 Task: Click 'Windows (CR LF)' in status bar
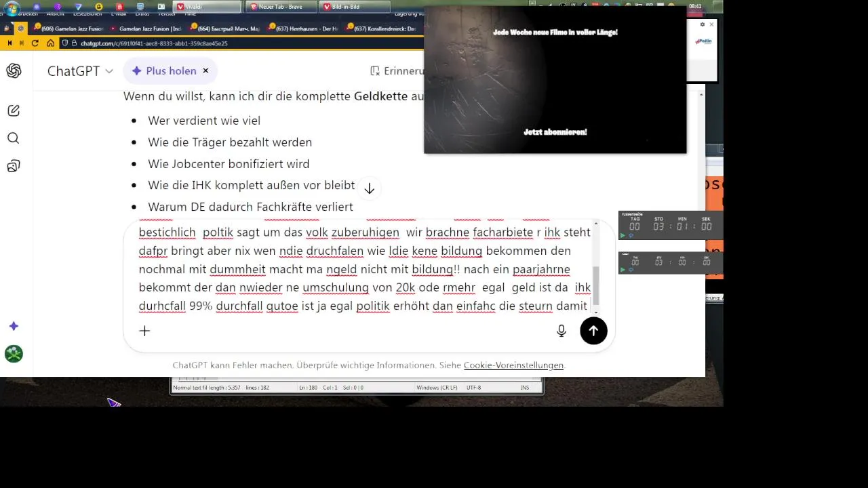pos(435,388)
